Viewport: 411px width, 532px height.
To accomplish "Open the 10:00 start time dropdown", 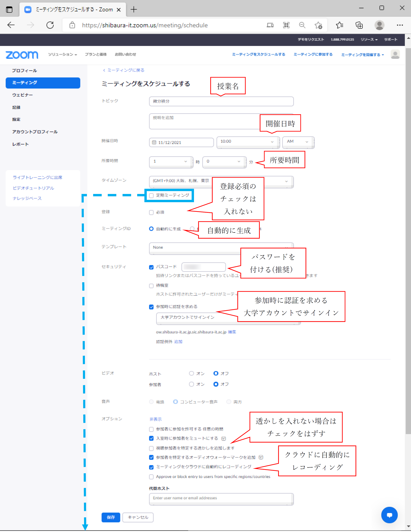I will tap(248, 142).
